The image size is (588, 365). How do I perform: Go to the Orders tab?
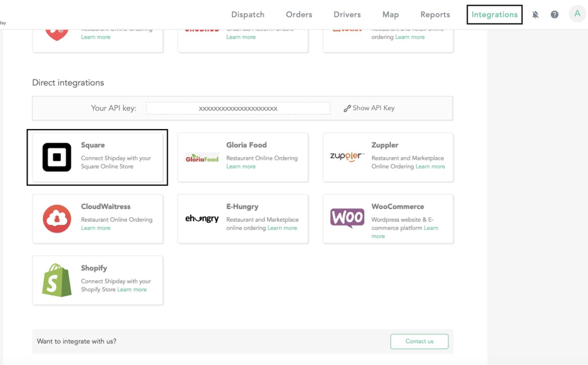pos(299,14)
